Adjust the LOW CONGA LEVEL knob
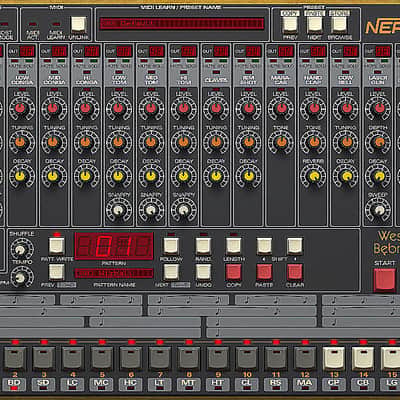 point(20,108)
